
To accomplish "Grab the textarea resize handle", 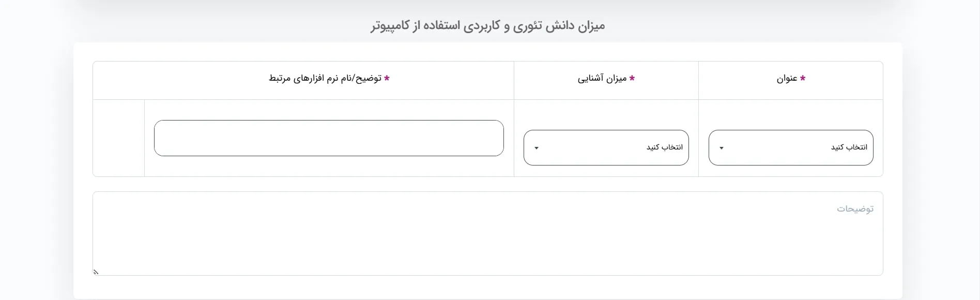I will click(x=96, y=272).
